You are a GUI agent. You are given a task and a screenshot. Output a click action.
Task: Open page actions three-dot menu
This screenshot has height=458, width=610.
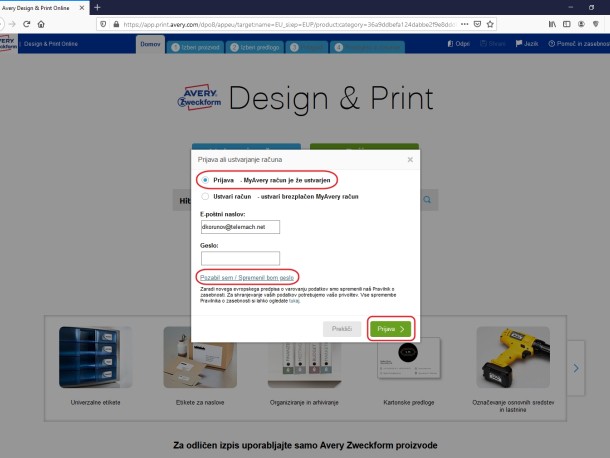click(x=465, y=24)
